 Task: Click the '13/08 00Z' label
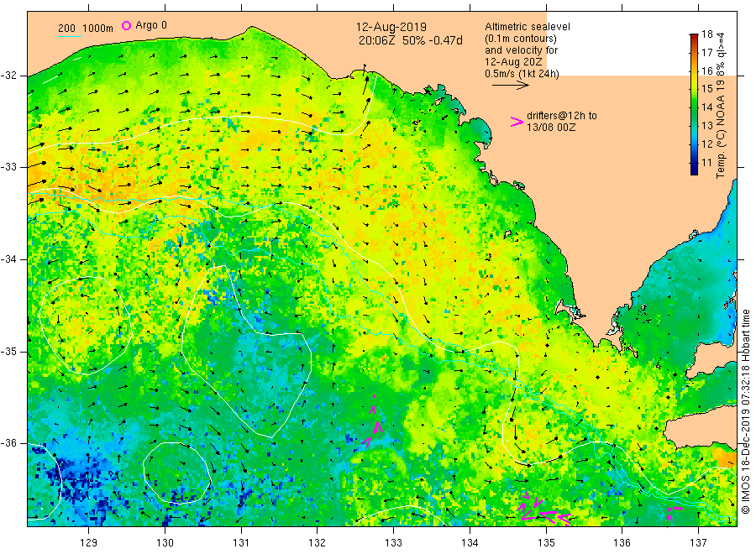tap(550, 128)
